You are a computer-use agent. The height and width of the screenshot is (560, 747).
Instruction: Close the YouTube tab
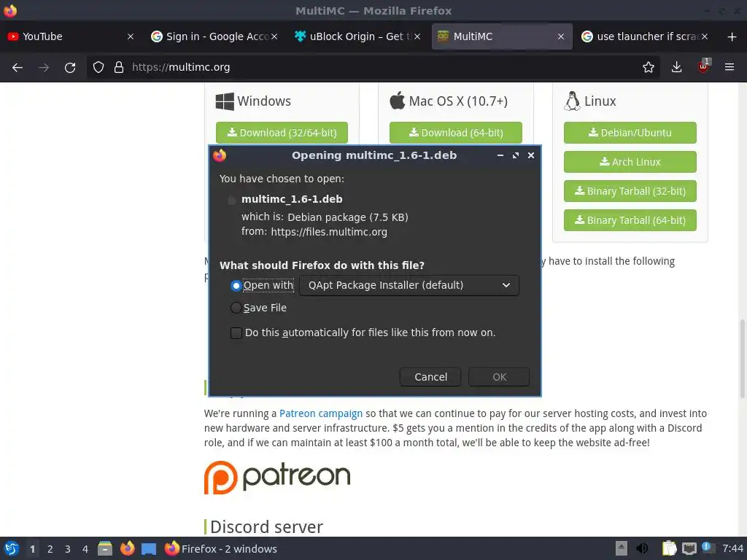pos(131,36)
